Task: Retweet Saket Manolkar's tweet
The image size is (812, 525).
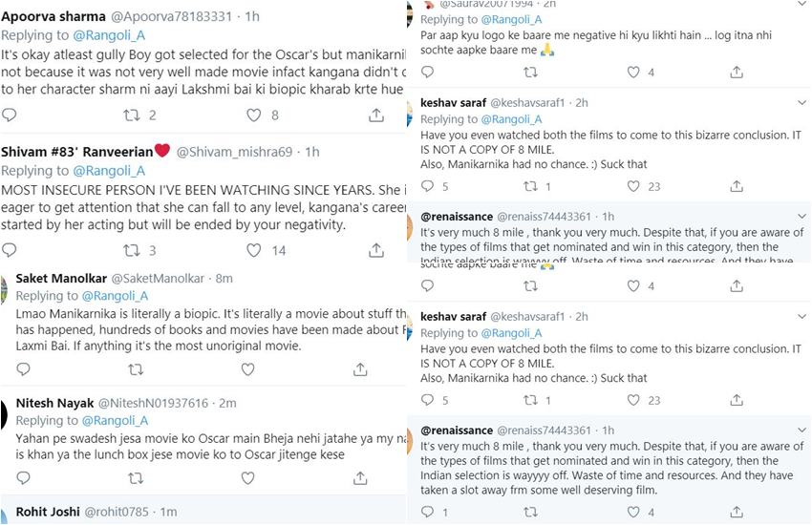Action: click(133, 368)
